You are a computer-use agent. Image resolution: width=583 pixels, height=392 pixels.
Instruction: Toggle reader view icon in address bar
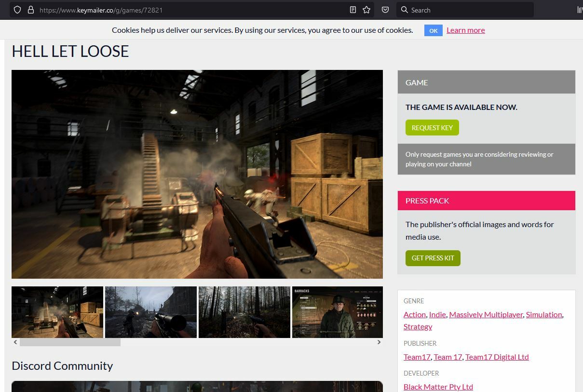[353, 10]
